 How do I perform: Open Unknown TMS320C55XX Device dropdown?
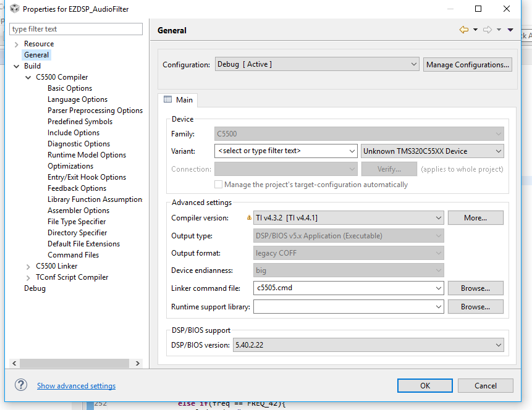[x=433, y=151]
